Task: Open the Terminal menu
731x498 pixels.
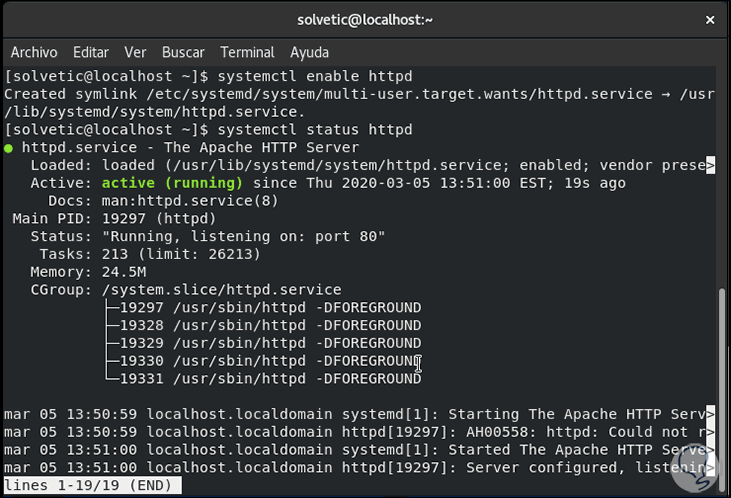Action: click(x=247, y=52)
